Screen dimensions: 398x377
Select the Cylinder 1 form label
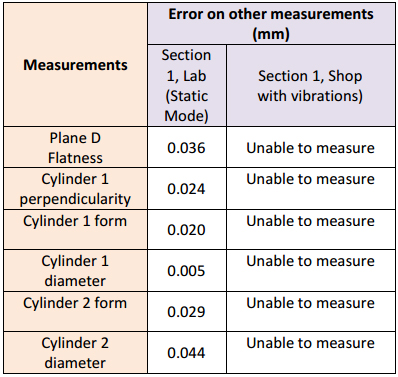click(x=75, y=229)
